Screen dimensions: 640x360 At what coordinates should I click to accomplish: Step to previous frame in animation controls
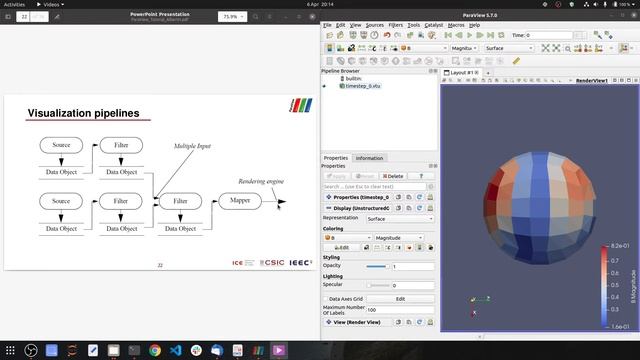[459, 36]
